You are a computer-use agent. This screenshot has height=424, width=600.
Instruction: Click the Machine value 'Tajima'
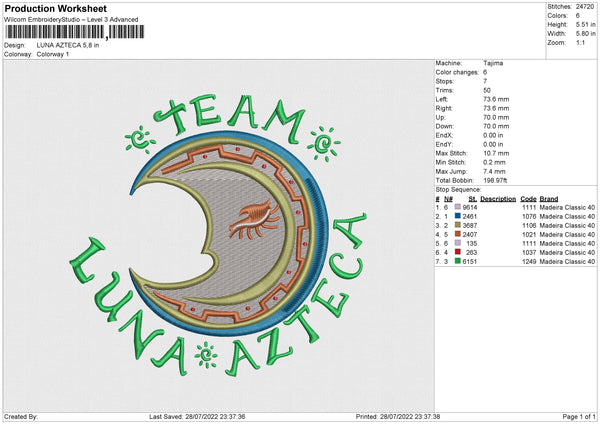[x=493, y=63]
